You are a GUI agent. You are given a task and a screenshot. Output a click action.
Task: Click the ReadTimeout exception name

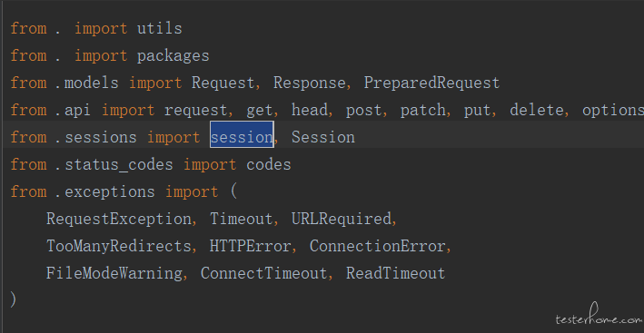(395, 273)
